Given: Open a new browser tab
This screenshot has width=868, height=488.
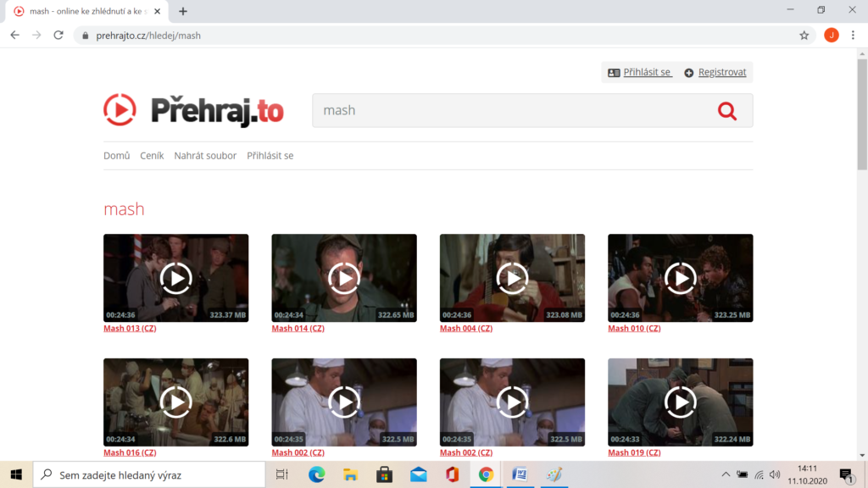Looking at the screenshot, I should tap(183, 11).
